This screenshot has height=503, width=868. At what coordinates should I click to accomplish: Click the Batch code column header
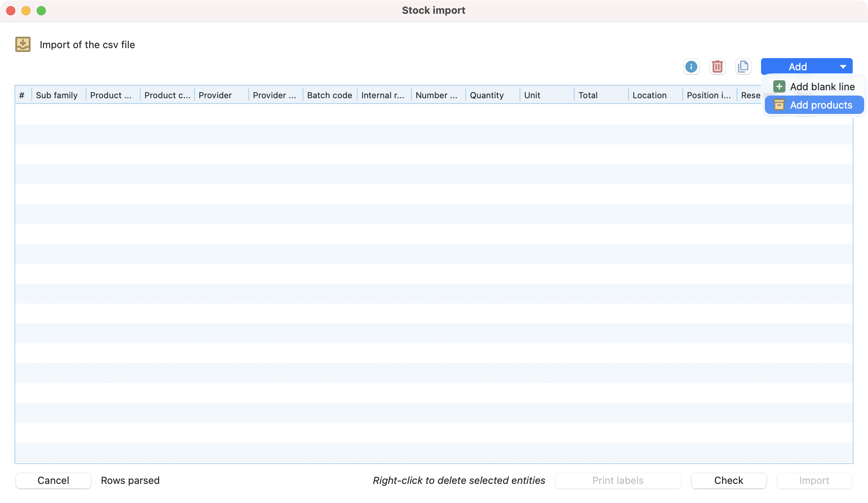pos(329,95)
